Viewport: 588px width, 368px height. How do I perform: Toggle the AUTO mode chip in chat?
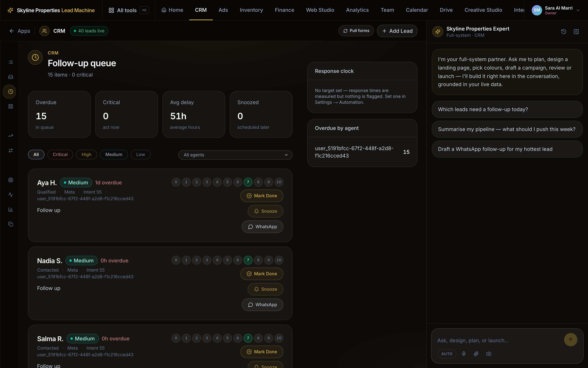coord(447,354)
